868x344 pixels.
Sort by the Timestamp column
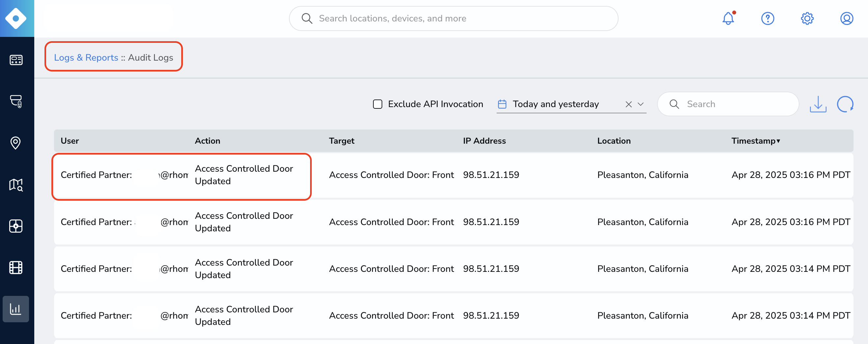pos(755,141)
